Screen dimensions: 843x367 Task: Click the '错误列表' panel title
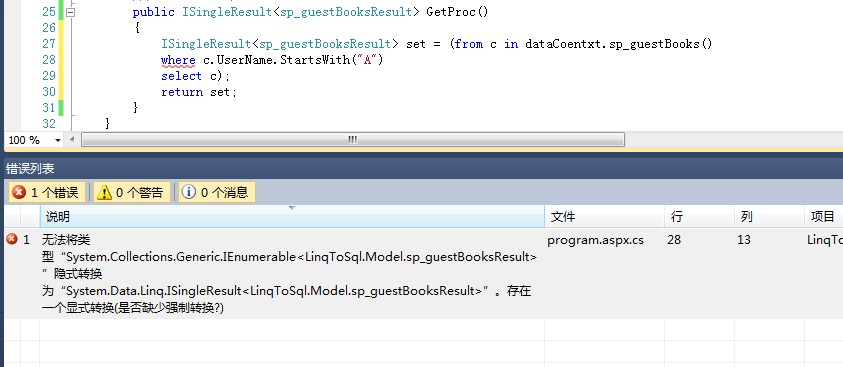[30, 169]
